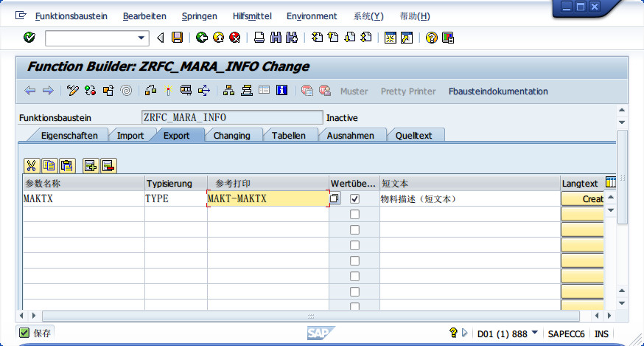
Task: Collapse the command field with triangle arrow
Action: click(x=161, y=38)
